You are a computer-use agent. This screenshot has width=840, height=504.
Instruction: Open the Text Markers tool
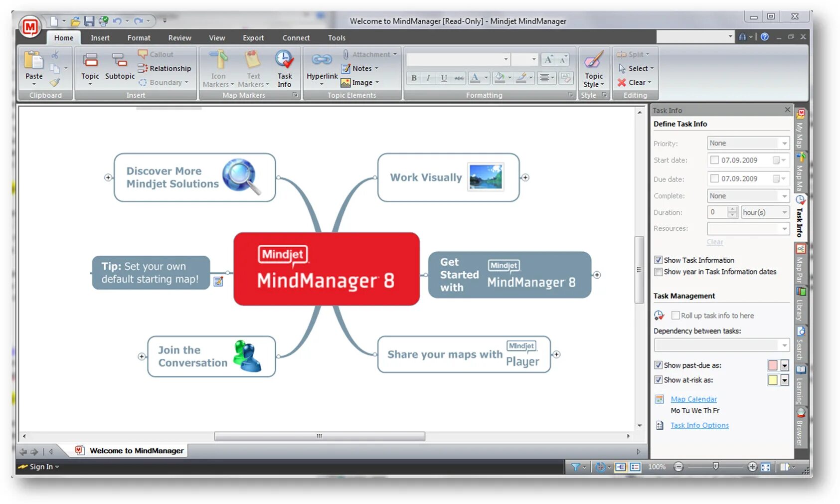[x=253, y=69]
